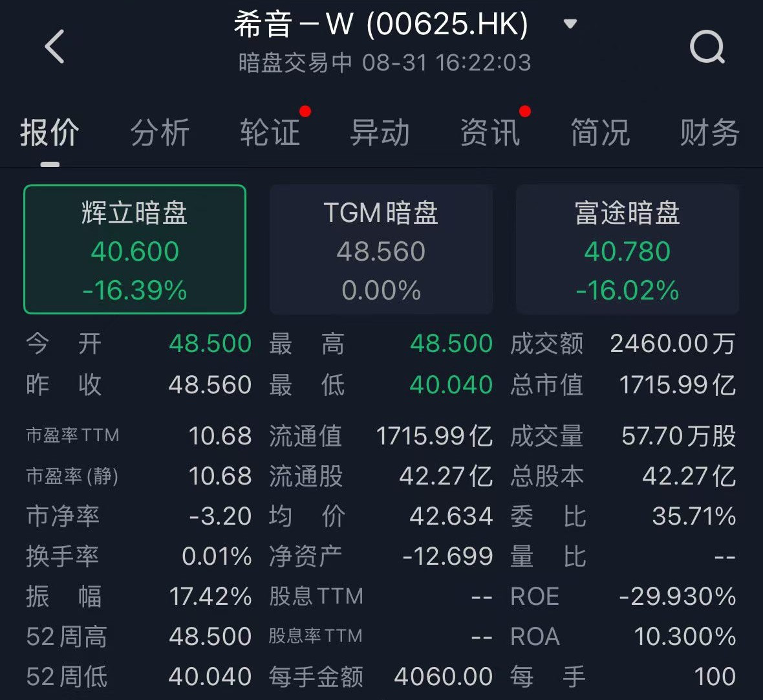Screen dimensions: 763x700
Task: Select the 富途暗盘 quote card
Action: [627, 249]
